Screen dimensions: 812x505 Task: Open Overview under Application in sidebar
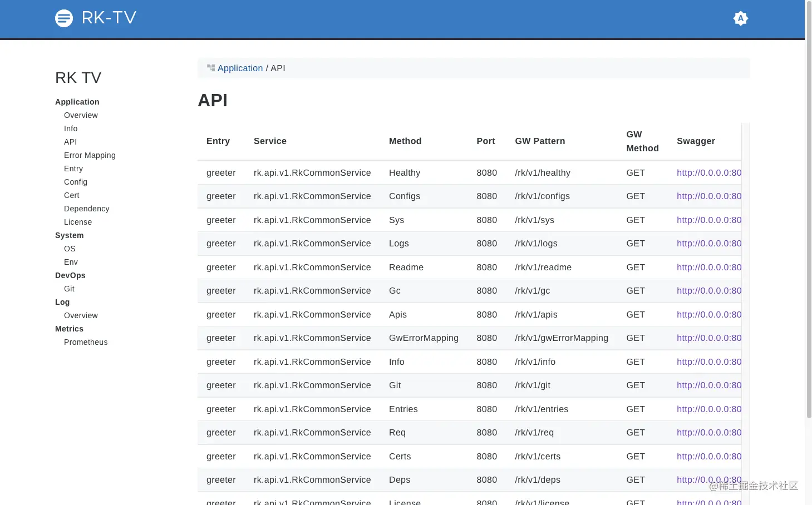[81, 115]
